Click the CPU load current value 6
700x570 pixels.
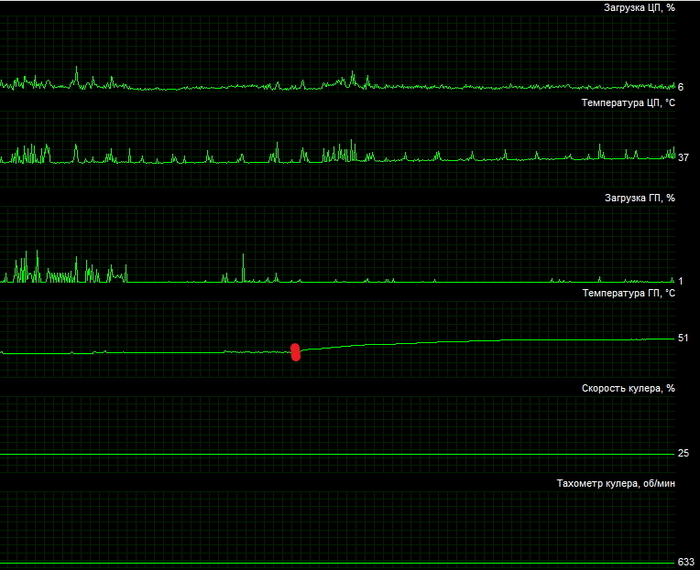681,88
